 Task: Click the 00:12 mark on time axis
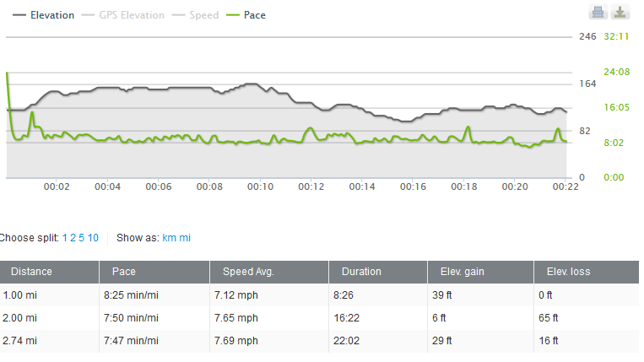coord(311,186)
